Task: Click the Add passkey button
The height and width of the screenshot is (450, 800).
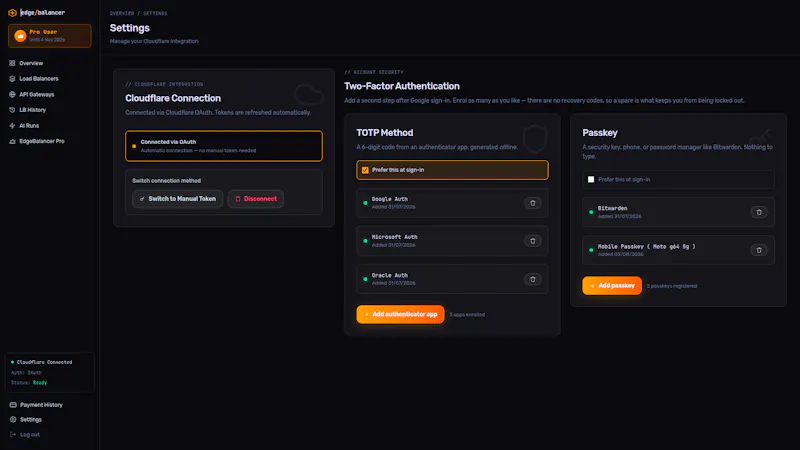Action: click(x=612, y=286)
